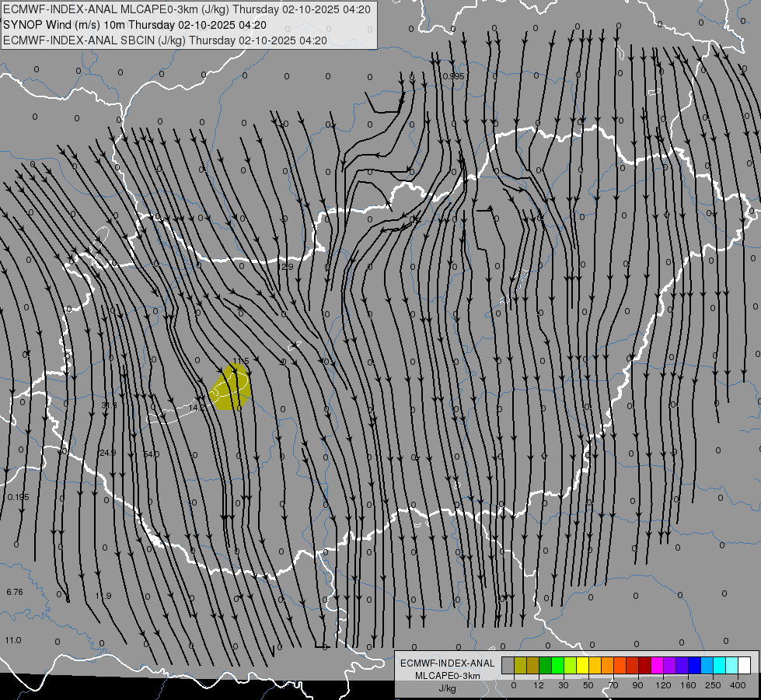This screenshot has height=700, width=761.
Task: Click the legend scale label 160
Action: tap(688, 685)
